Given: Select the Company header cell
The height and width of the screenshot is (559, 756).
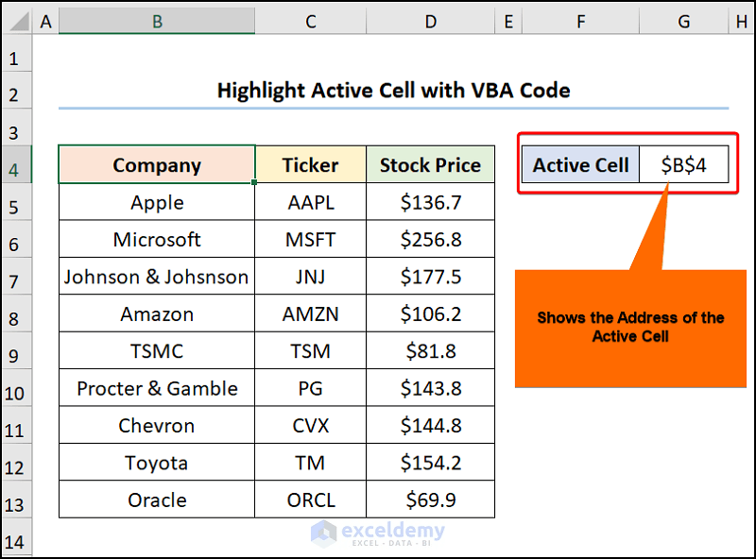Looking at the screenshot, I should click(156, 164).
